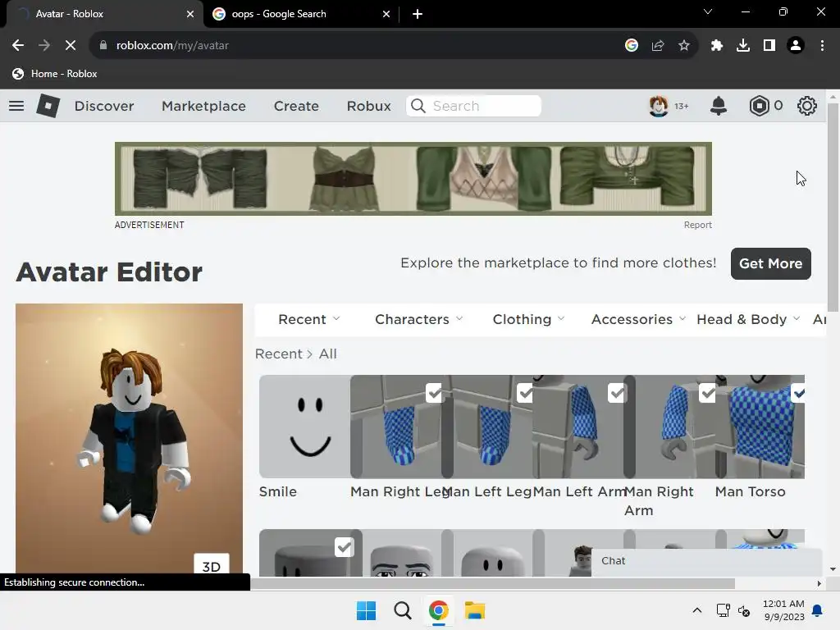Screen dimensions: 840x630
Task: Open the Marketplace menu item
Action: (203, 106)
